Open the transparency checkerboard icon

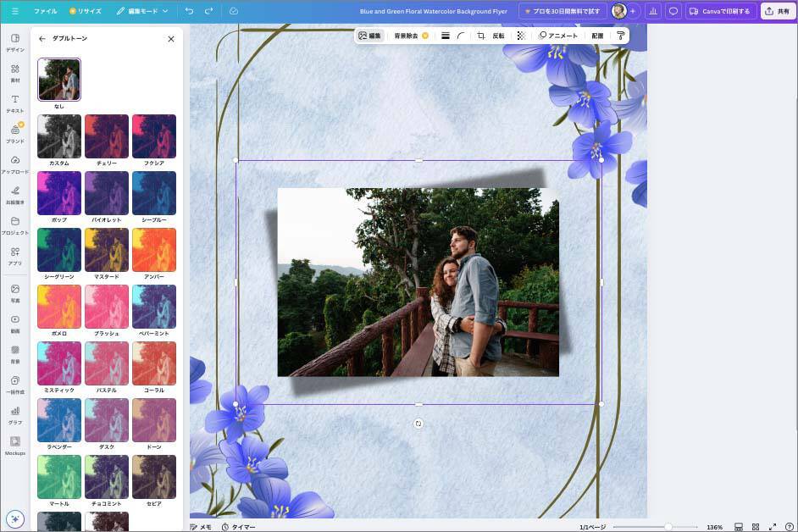point(520,36)
